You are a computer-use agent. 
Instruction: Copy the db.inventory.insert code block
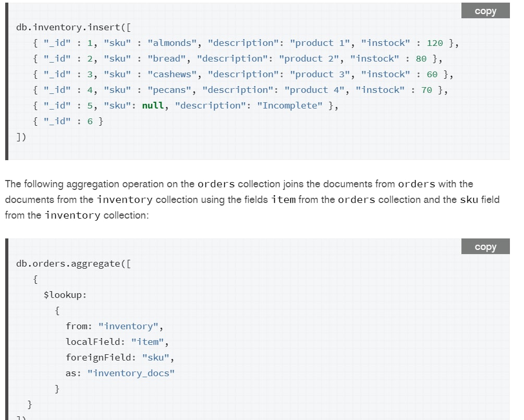[485, 11]
